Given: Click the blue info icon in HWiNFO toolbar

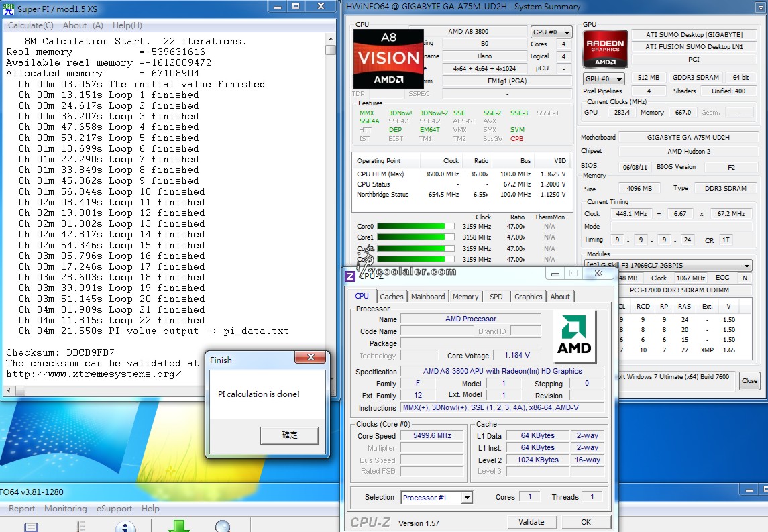Looking at the screenshot, I should click(125, 526).
